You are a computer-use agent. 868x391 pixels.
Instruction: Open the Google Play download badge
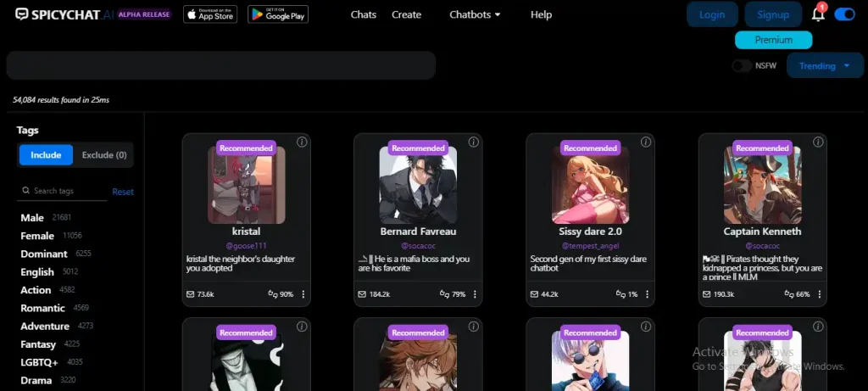click(x=278, y=14)
